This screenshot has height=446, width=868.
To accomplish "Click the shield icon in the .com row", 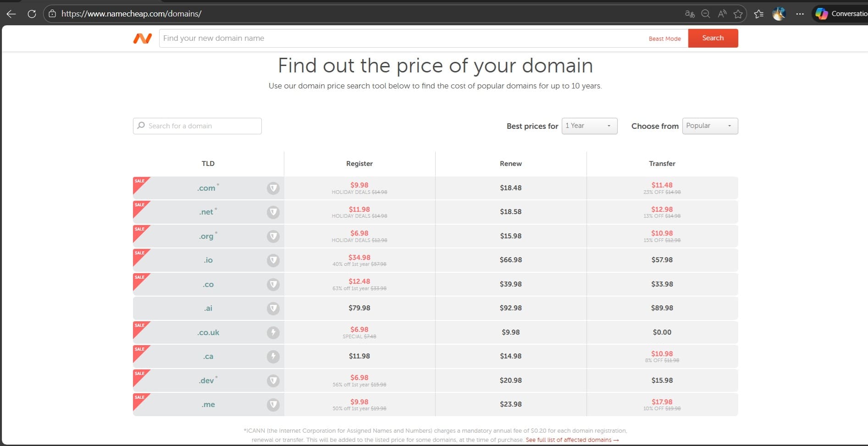I will pyautogui.click(x=273, y=188).
